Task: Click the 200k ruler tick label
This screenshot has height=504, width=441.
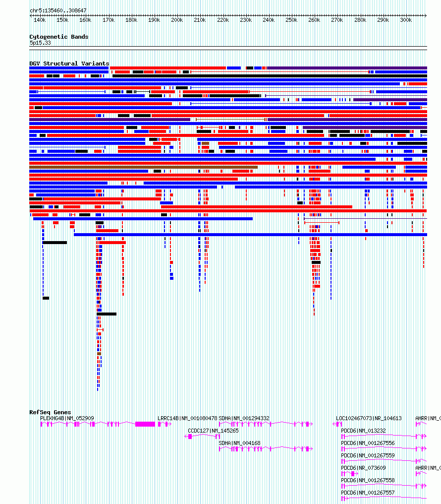Action: point(177,20)
